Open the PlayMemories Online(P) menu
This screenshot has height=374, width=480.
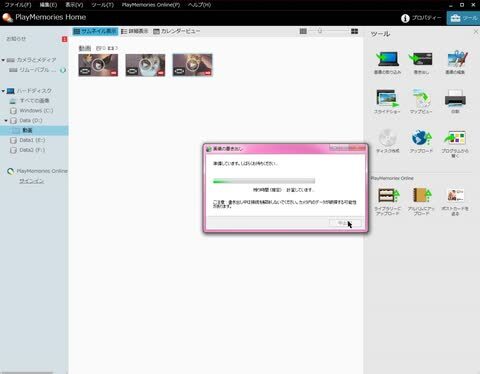(x=151, y=5)
